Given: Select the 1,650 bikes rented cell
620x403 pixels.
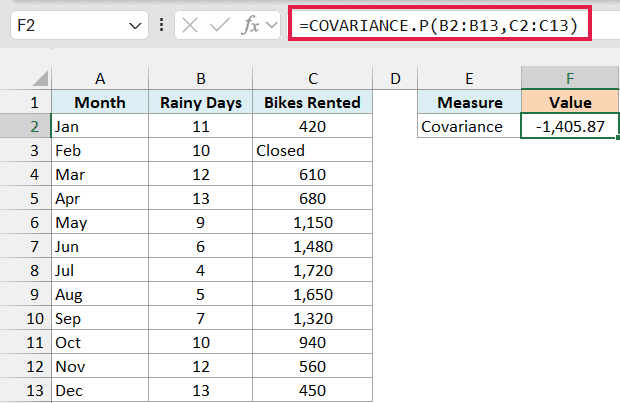Looking at the screenshot, I should (312, 295).
